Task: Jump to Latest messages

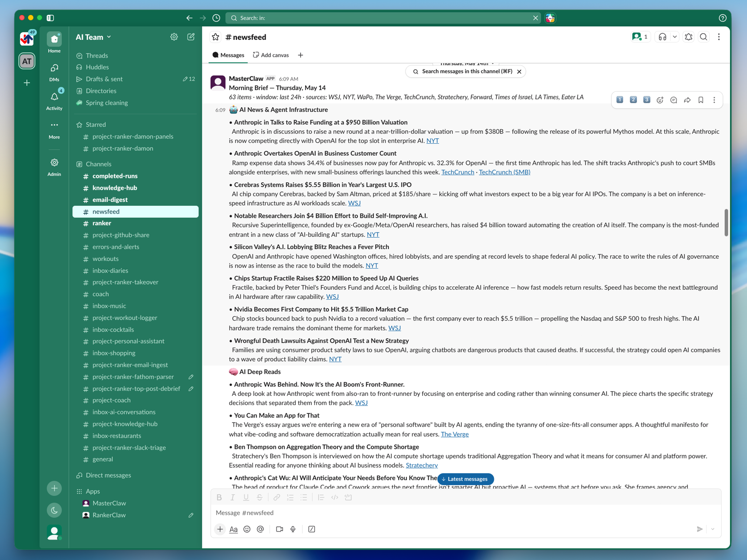Action: click(465, 479)
